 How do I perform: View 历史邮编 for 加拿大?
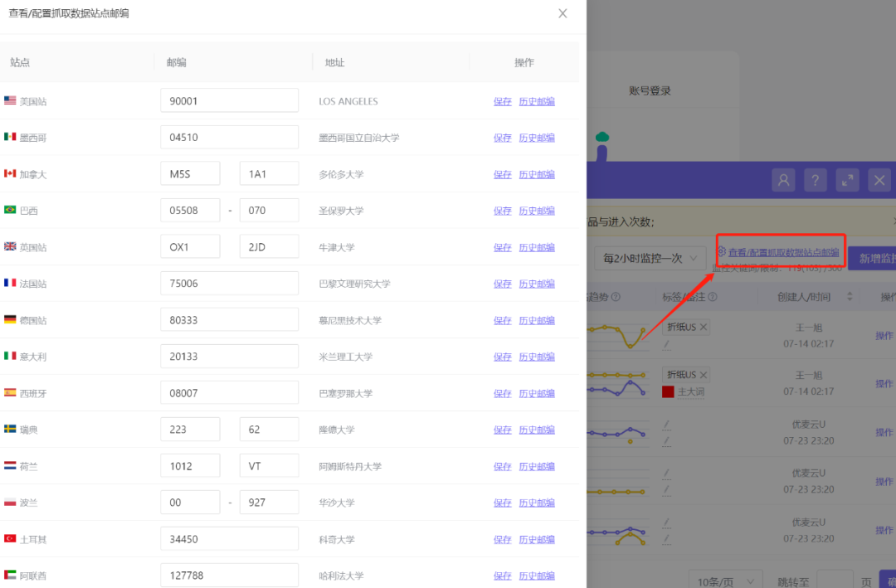[x=537, y=174]
